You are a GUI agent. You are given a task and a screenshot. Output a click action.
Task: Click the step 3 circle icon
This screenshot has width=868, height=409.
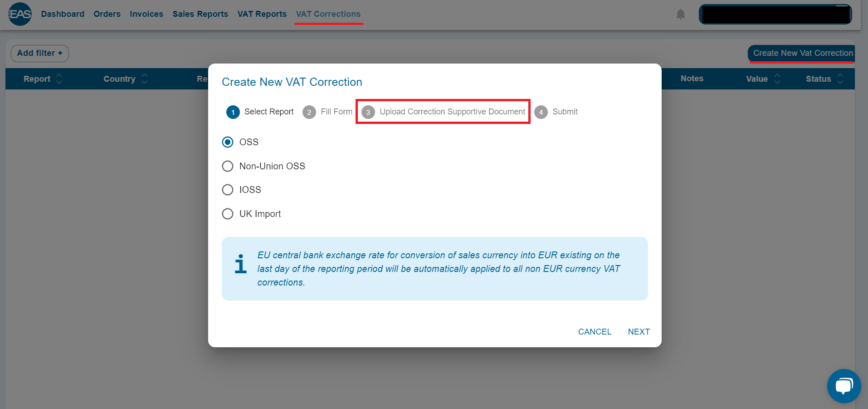click(x=368, y=112)
